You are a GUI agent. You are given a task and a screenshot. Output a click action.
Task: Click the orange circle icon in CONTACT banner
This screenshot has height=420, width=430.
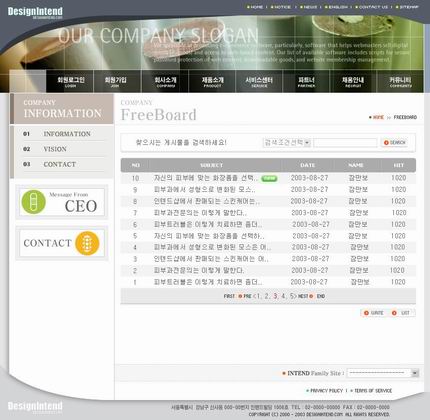point(87,243)
